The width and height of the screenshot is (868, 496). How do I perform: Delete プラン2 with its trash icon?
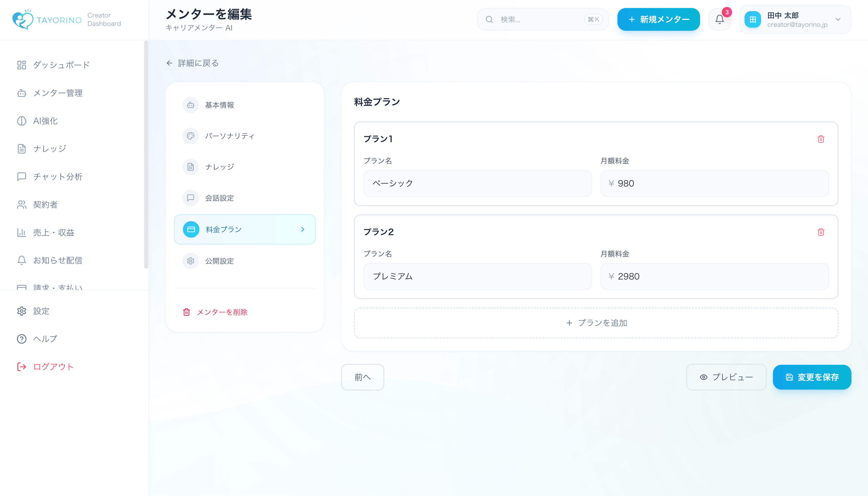click(821, 232)
